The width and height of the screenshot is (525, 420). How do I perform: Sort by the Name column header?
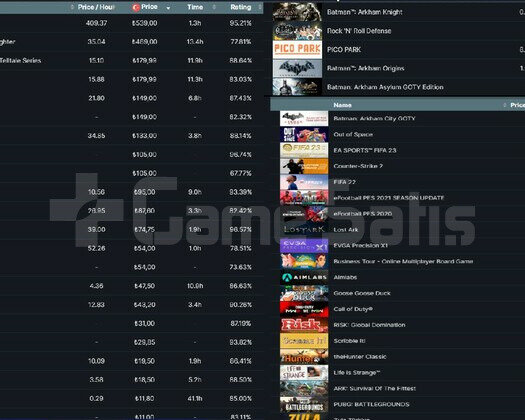pos(343,105)
